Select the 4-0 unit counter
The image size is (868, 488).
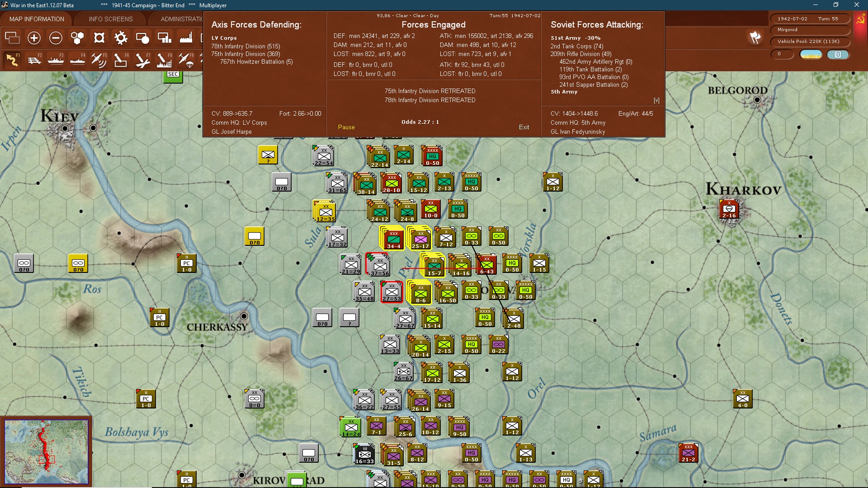tap(742, 399)
